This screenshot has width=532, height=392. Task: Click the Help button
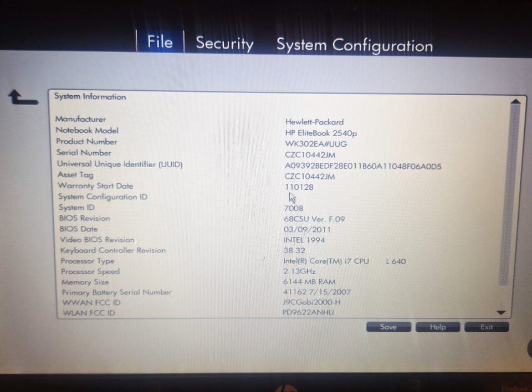pos(438,327)
